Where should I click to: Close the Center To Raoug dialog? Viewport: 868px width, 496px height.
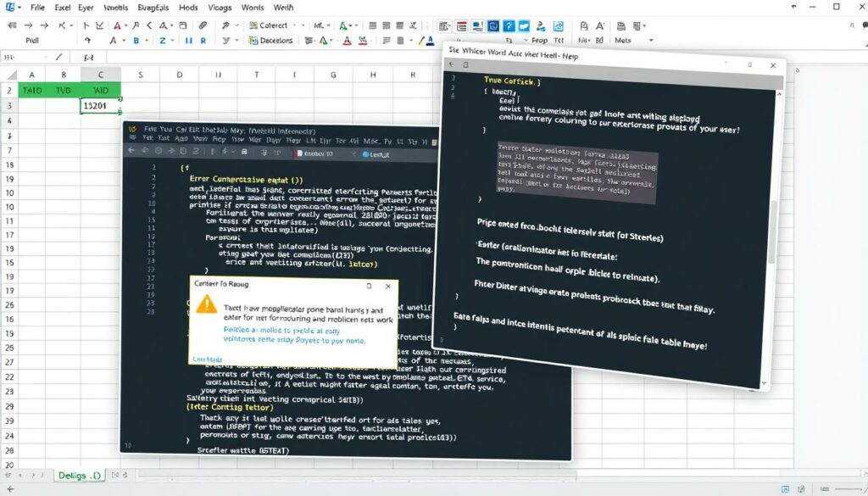[x=388, y=287]
